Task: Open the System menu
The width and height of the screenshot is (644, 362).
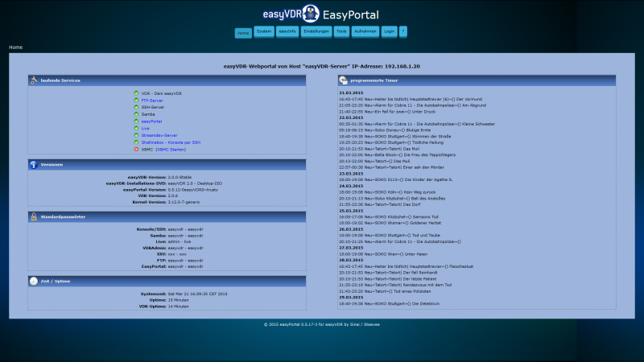Action: 264,32
